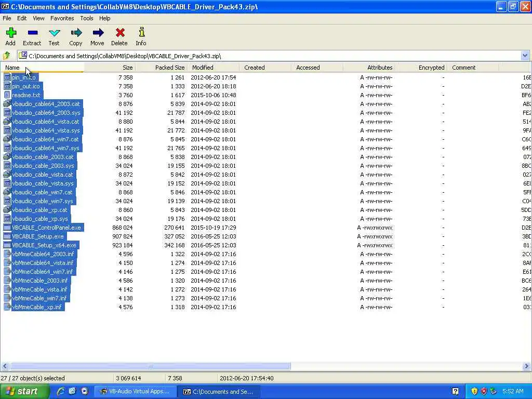
Task: Click the pin_in.ico file icon
Action: click(7, 77)
